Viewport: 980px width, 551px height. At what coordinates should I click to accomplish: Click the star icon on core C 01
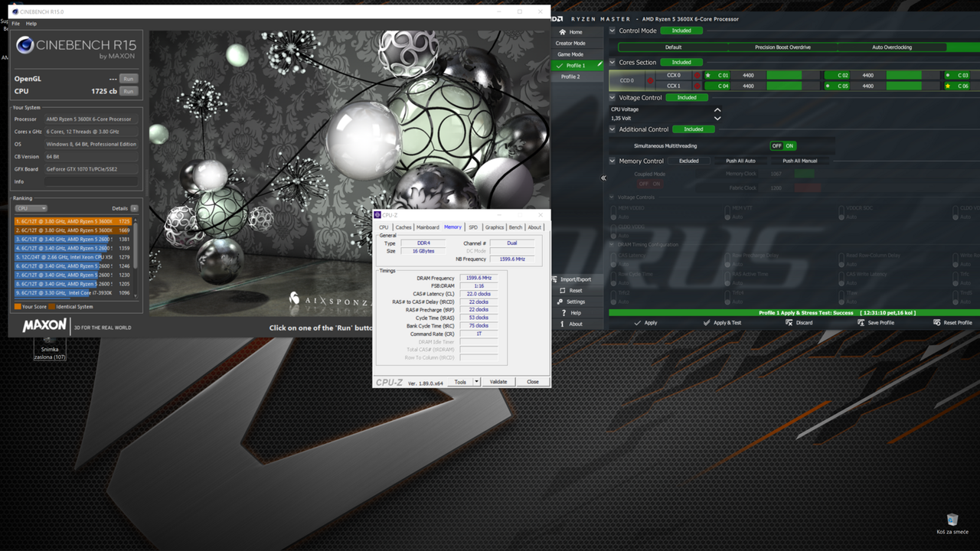(x=707, y=75)
